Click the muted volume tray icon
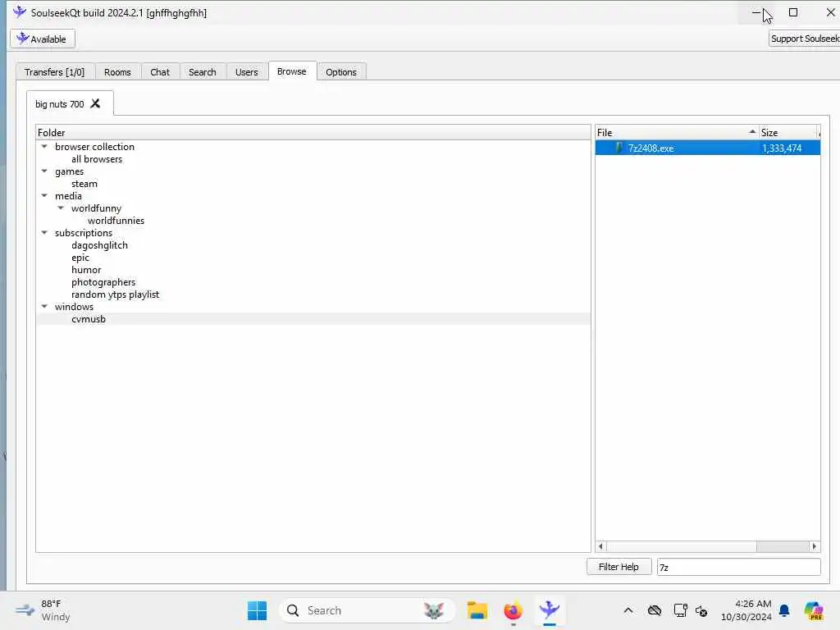 pos(701,610)
